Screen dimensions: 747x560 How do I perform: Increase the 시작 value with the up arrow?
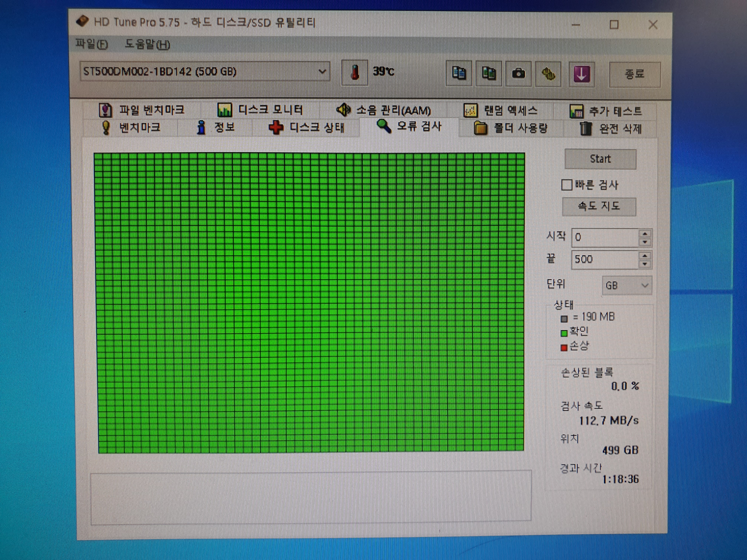[645, 234]
